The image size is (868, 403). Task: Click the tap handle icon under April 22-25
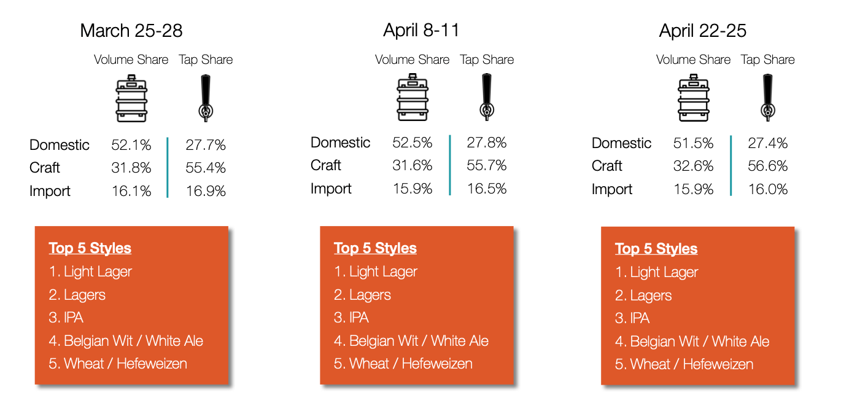[768, 96]
